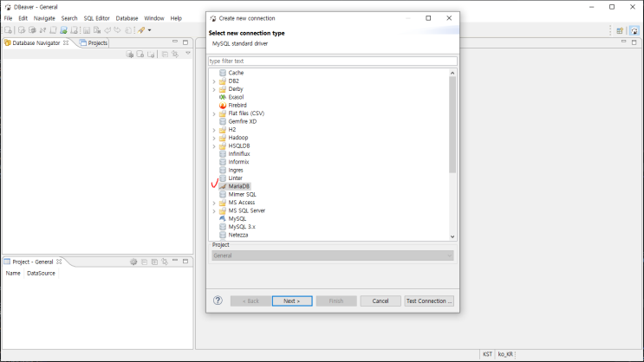Open the Navigate menu

point(44,18)
